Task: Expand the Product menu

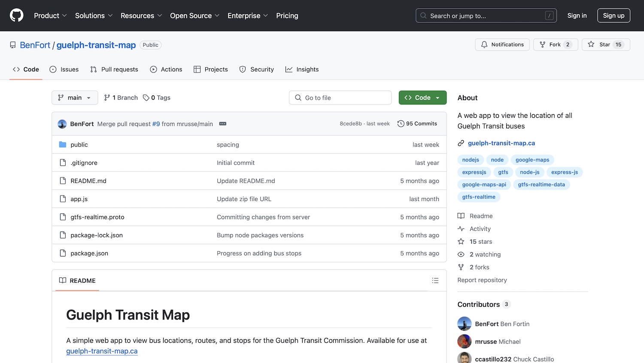Action: click(x=51, y=15)
